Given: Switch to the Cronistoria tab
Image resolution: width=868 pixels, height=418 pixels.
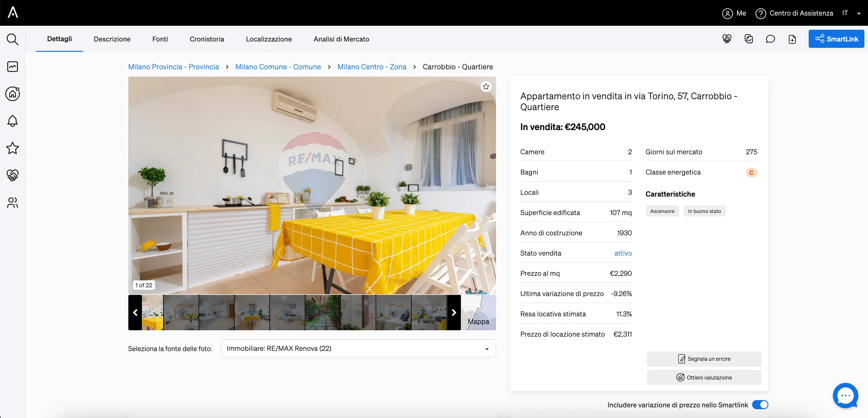Looking at the screenshot, I should pyautogui.click(x=207, y=39).
